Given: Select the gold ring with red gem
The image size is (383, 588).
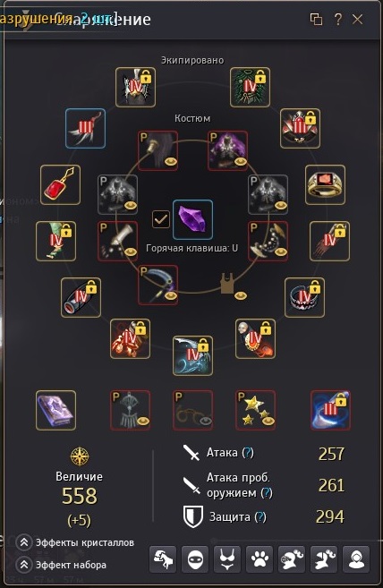Looking at the screenshot, I should point(325,185).
